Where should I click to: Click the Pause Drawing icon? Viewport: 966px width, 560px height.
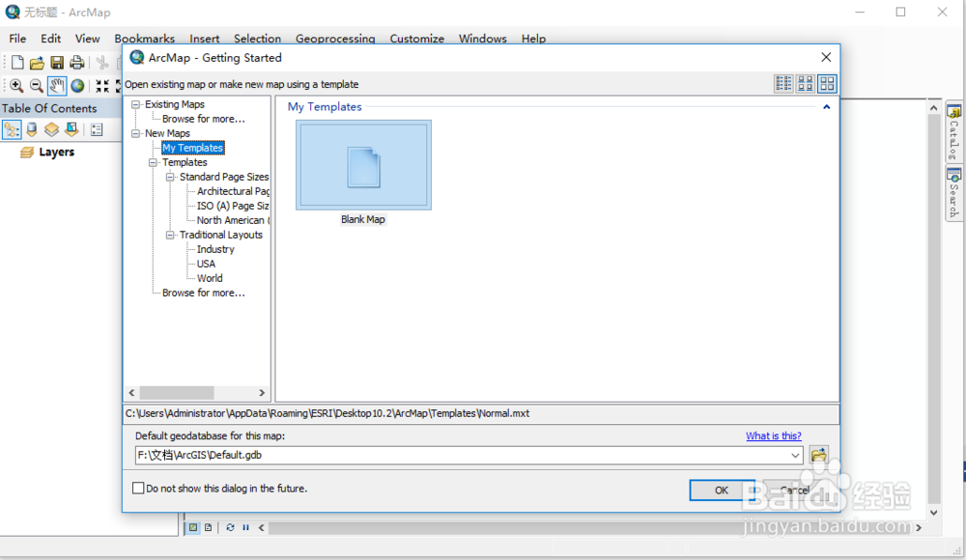[x=245, y=527]
